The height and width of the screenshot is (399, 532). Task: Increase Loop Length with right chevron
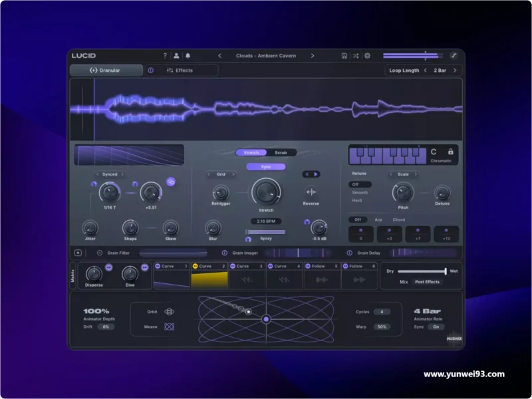(x=455, y=70)
